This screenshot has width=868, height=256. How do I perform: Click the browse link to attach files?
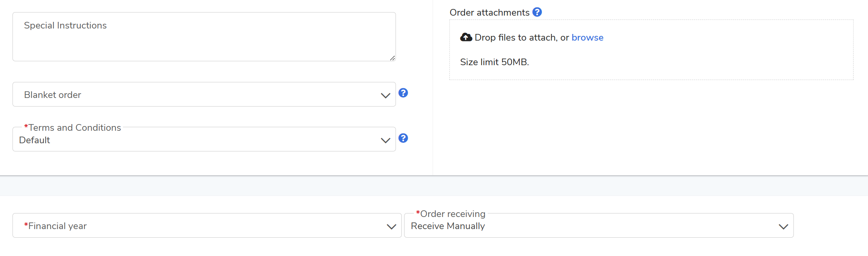587,37
